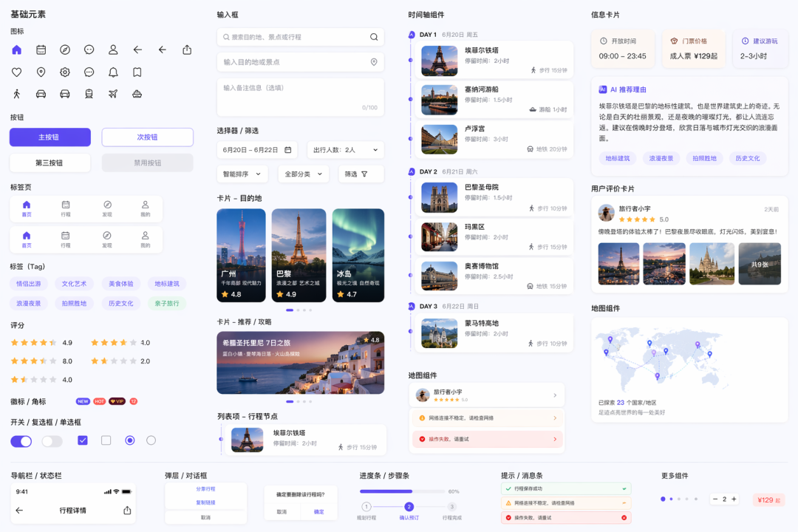
Task: Select the boat icon in icon grid
Action: [137, 94]
